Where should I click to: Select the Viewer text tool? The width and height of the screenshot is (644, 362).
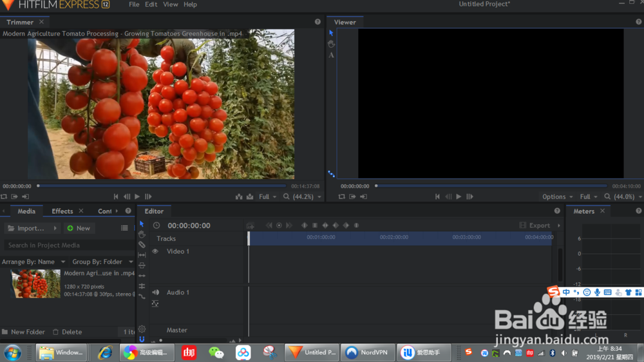[332, 55]
